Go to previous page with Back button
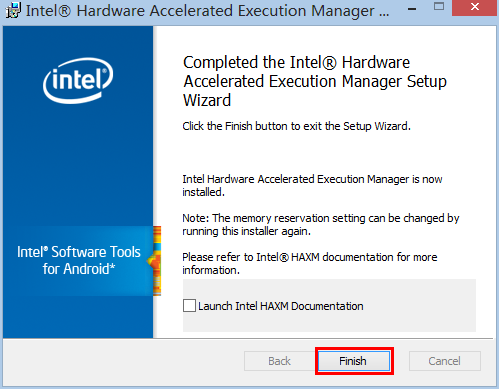 click(x=279, y=361)
